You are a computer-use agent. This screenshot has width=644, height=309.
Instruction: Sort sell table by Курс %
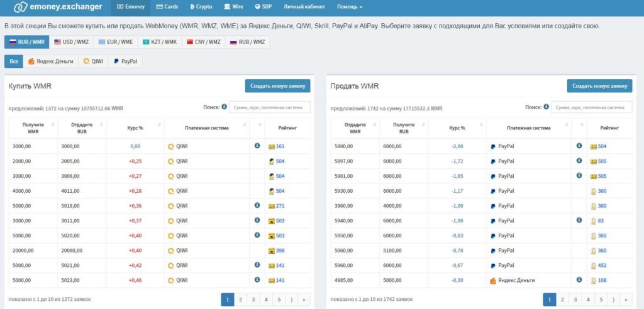(457, 128)
